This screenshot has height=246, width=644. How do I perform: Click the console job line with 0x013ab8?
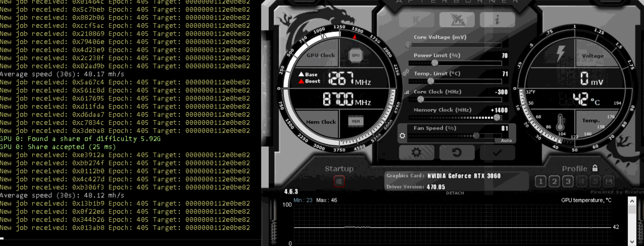pyautogui.click(x=125, y=227)
